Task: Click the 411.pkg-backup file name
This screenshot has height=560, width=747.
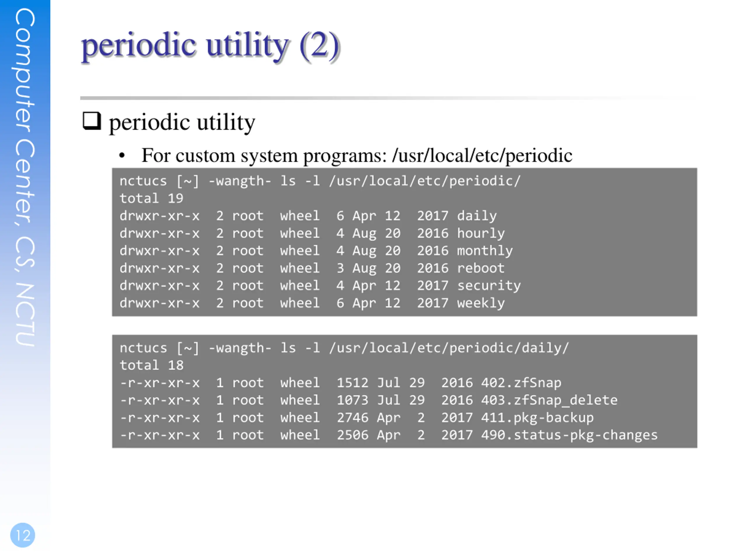Action: pos(537,418)
